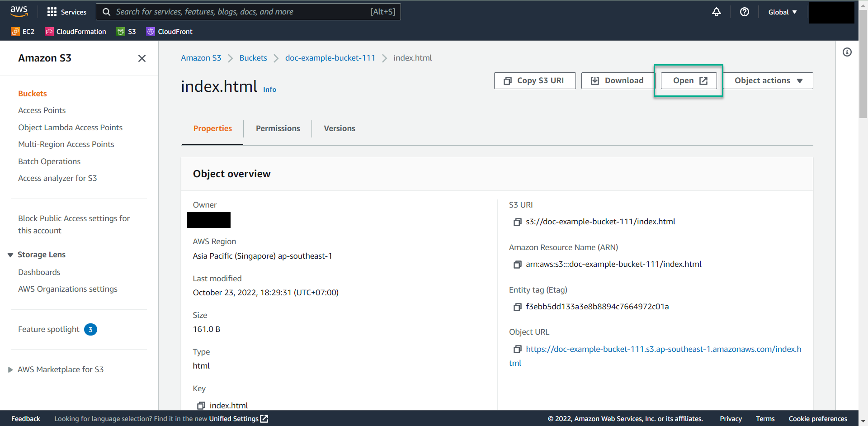868x426 pixels.
Task: Open the info panel icon on right
Action: (x=847, y=52)
